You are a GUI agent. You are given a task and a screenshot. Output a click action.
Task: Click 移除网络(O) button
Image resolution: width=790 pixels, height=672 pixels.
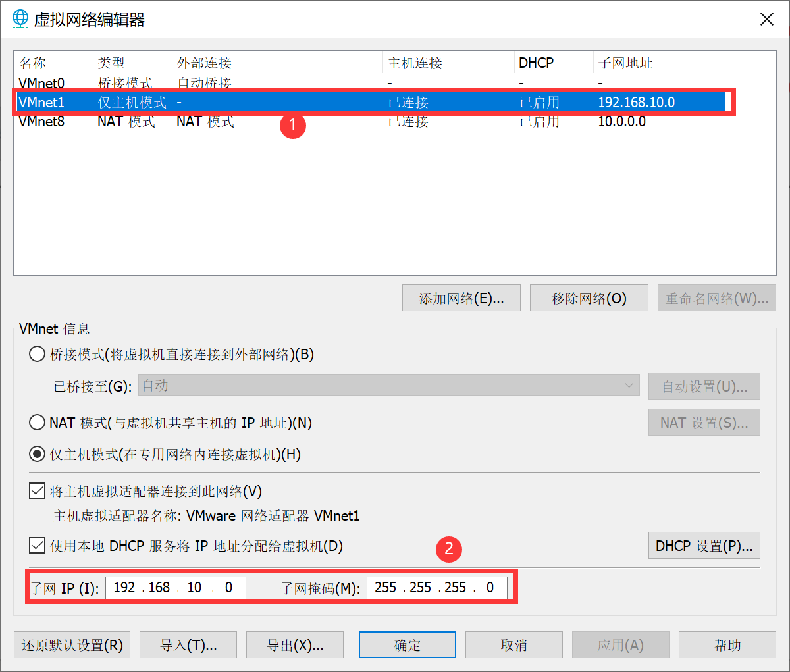pyautogui.click(x=589, y=298)
